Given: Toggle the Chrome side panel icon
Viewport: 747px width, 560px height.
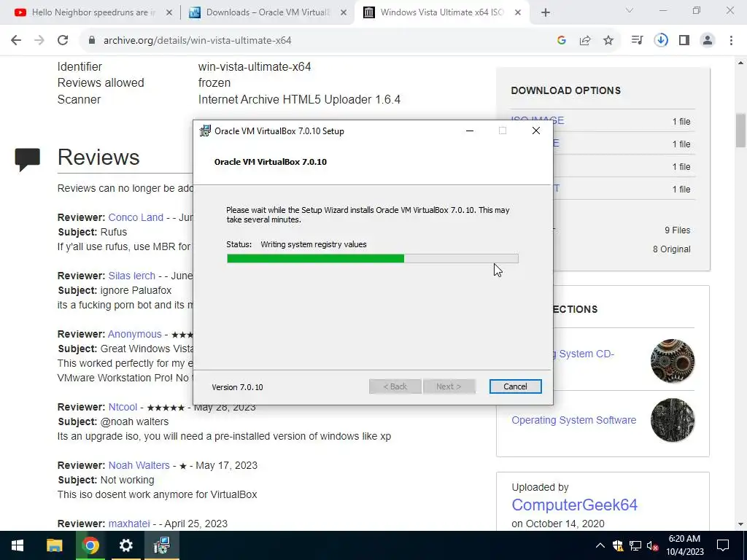Looking at the screenshot, I should point(684,41).
